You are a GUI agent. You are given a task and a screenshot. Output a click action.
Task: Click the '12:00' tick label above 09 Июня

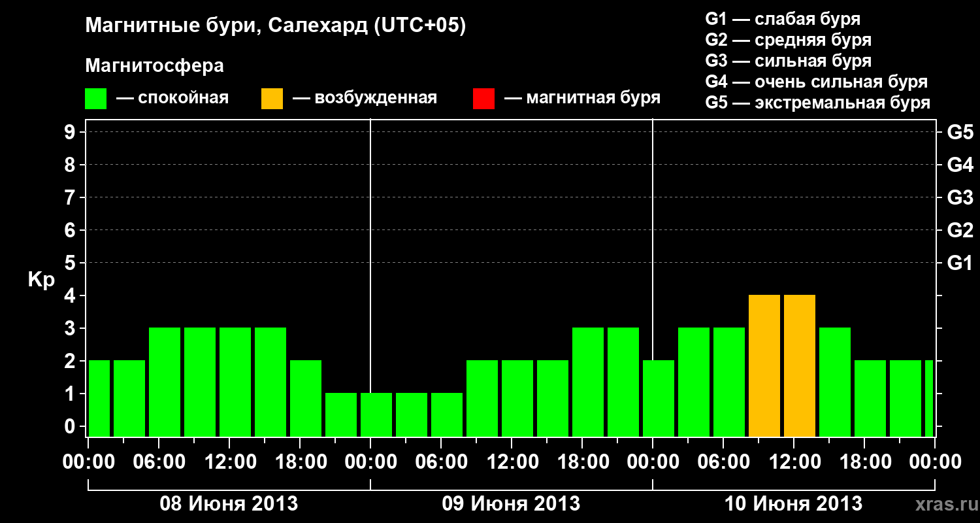click(x=512, y=462)
